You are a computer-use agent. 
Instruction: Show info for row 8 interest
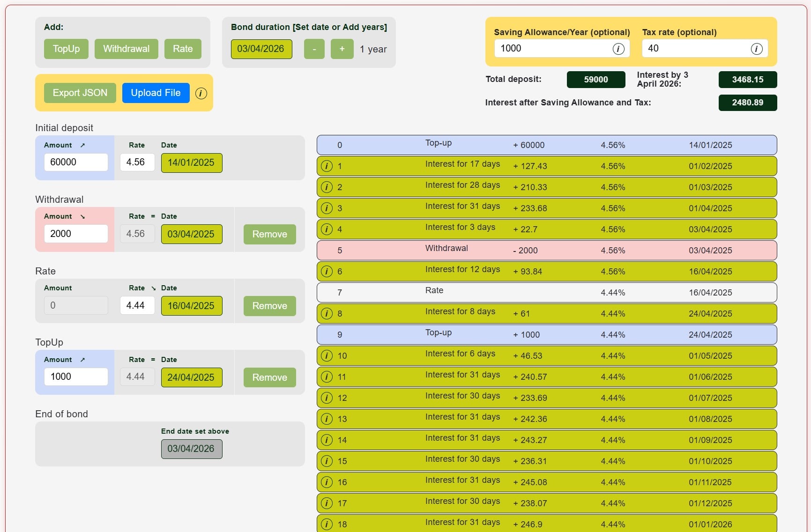coord(327,314)
